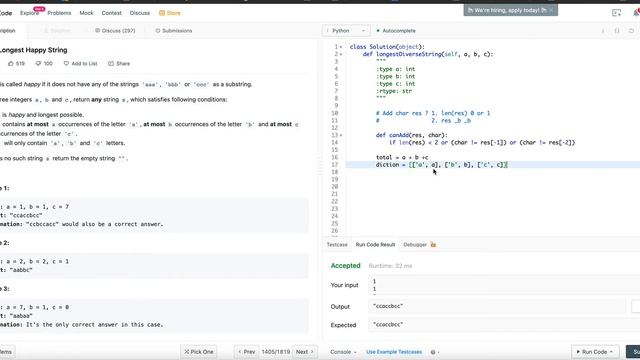Close the We're hiring banner
The height and width of the screenshot is (360, 640).
(x=551, y=10)
